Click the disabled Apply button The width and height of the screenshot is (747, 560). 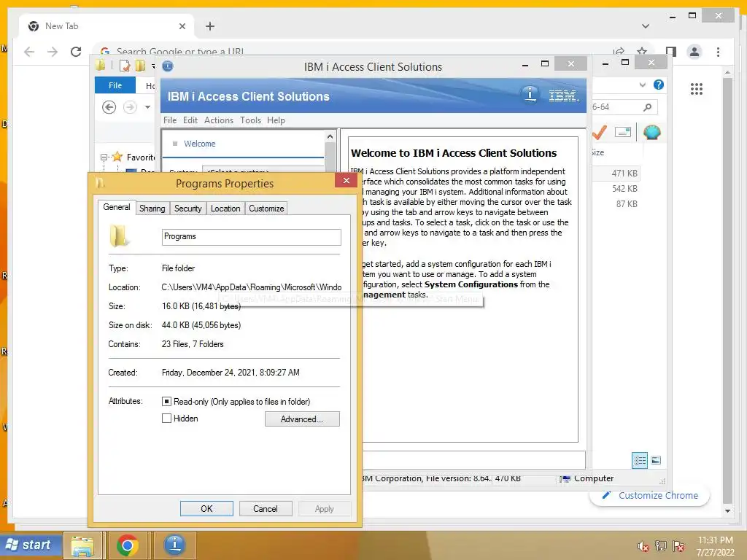[325, 508]
